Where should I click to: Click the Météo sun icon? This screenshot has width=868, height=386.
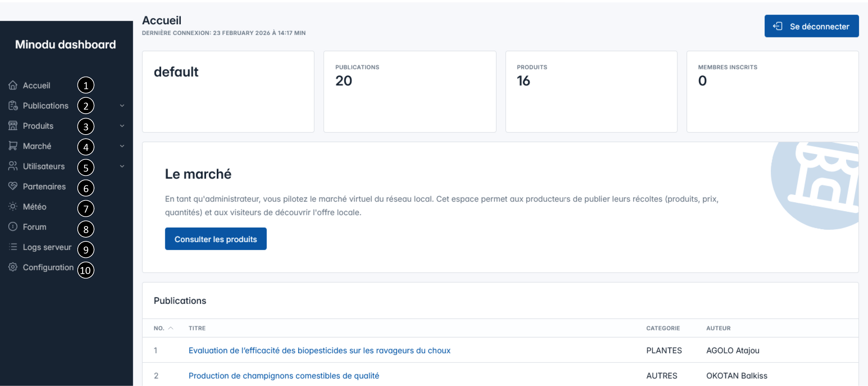[x=13, y=206]
